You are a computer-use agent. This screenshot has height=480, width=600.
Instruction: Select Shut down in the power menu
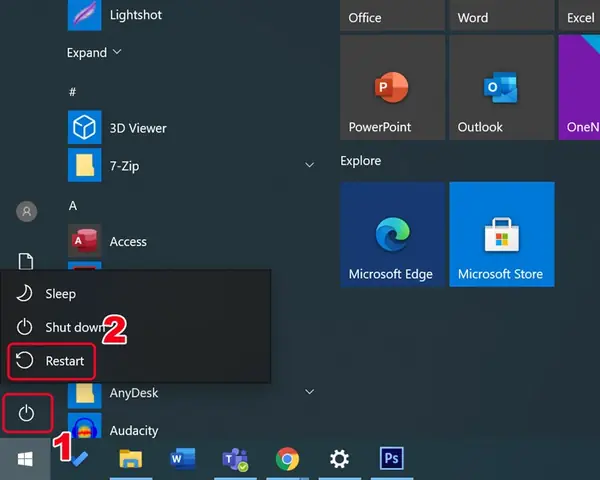coord(136,327)
